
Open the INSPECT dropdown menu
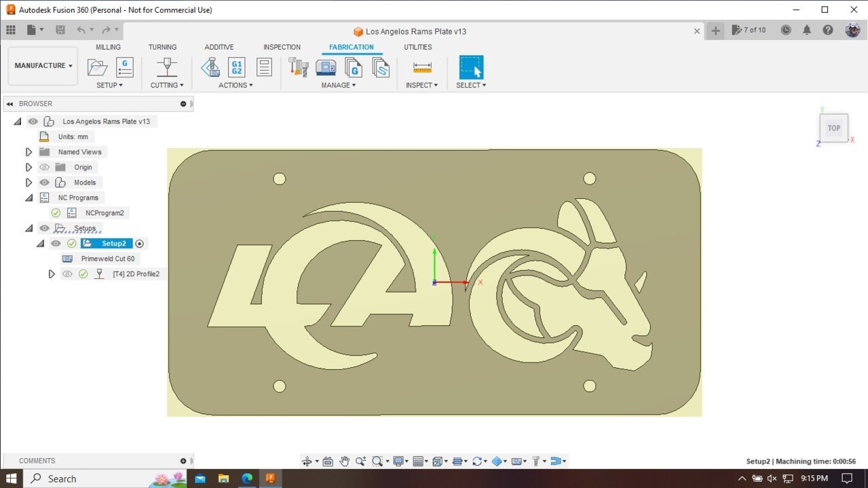pos(421,86)
